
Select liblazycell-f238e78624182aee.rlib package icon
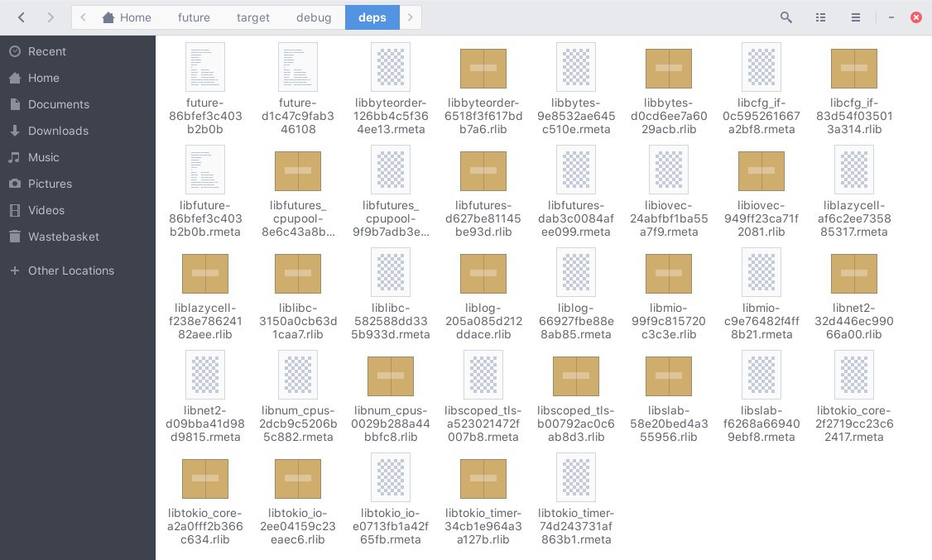(x=205, y=274)
